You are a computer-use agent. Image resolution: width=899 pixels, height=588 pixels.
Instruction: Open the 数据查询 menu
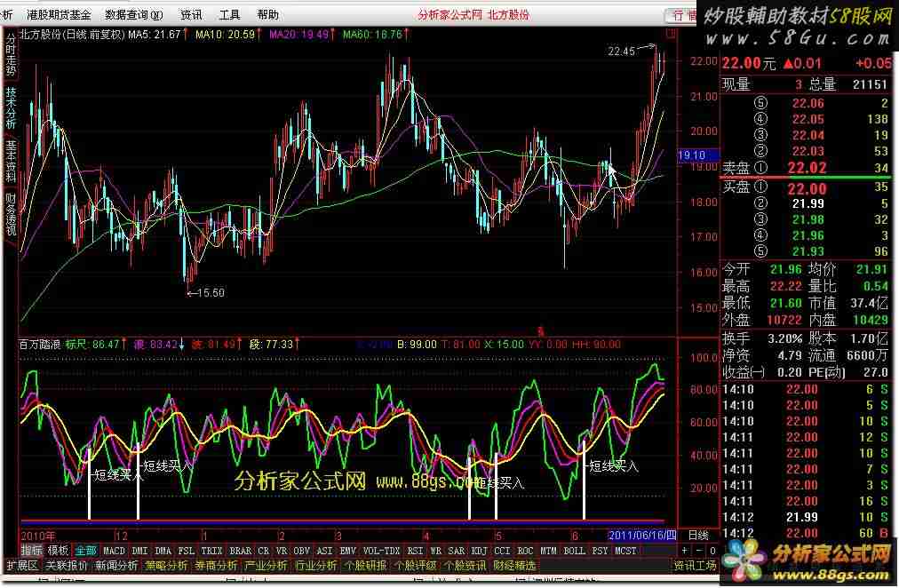tap(134, 14)
